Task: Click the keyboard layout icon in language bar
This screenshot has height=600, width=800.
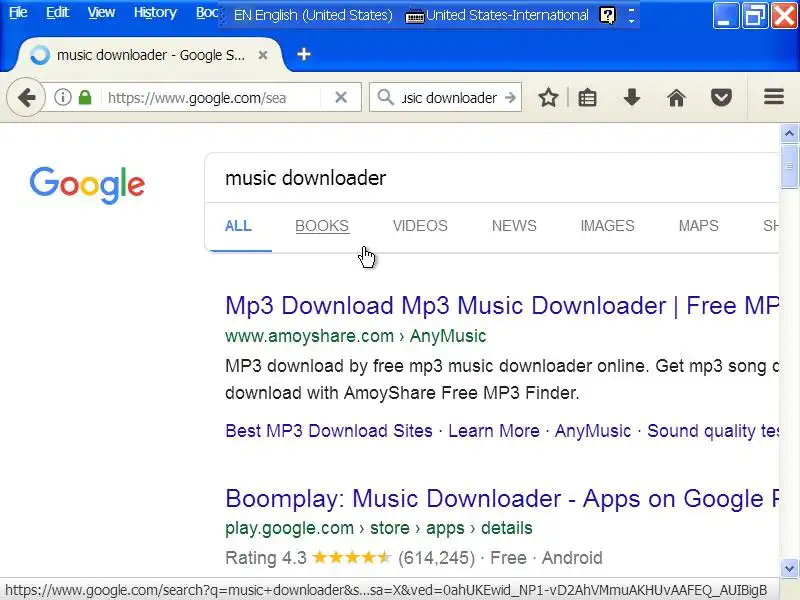Action: coord(414,16)
